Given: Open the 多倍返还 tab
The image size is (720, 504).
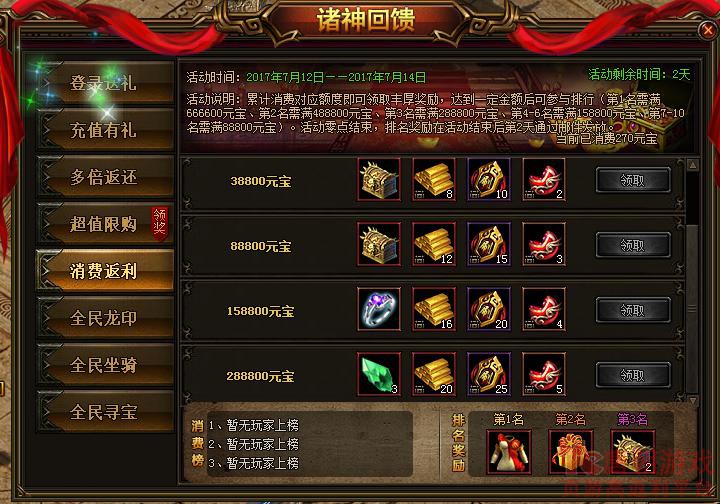Looking at the screenshot, I should coord(105,177).
